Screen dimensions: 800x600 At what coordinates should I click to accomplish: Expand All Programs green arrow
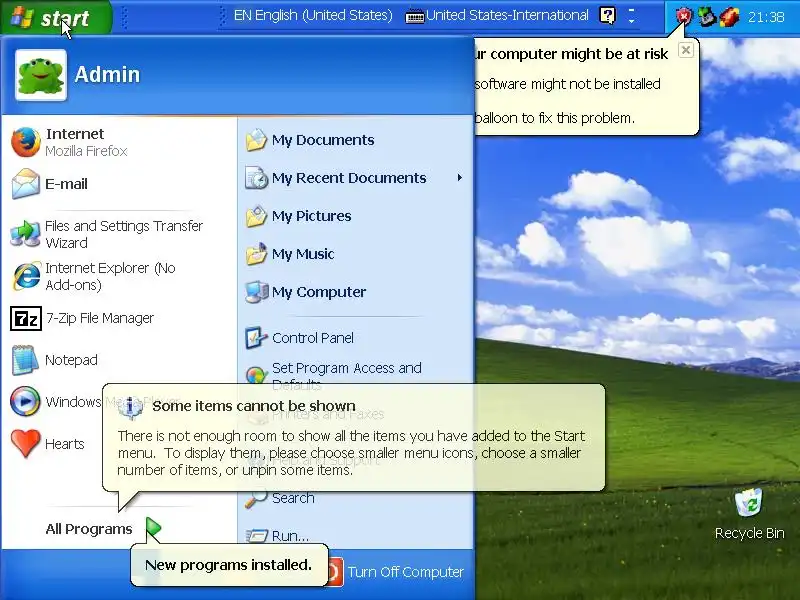pos(153,529)
